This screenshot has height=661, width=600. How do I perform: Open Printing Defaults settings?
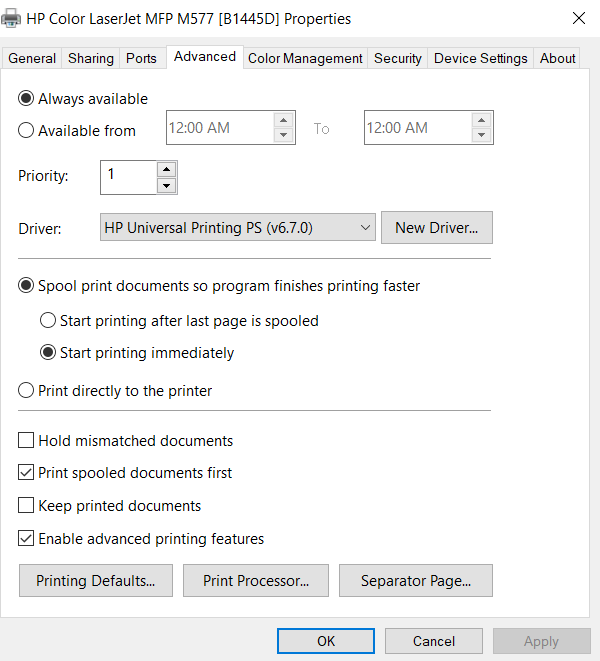pos(96,580)
